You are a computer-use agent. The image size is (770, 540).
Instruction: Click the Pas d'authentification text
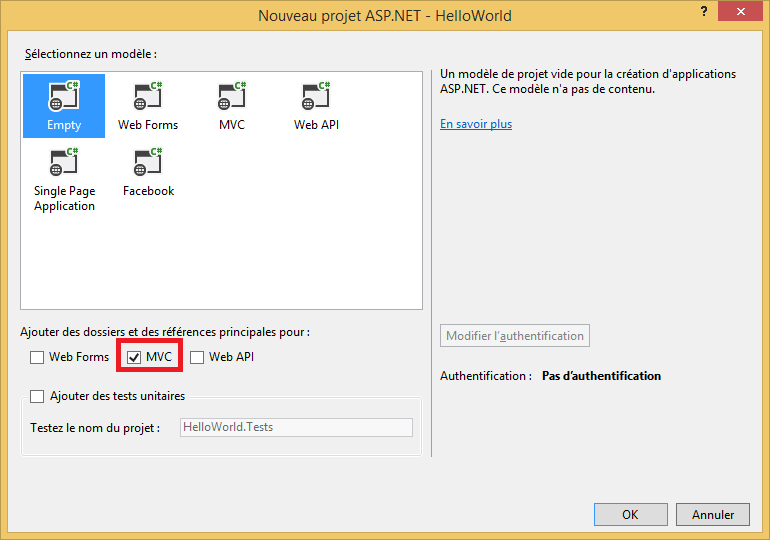coord(601,376)
